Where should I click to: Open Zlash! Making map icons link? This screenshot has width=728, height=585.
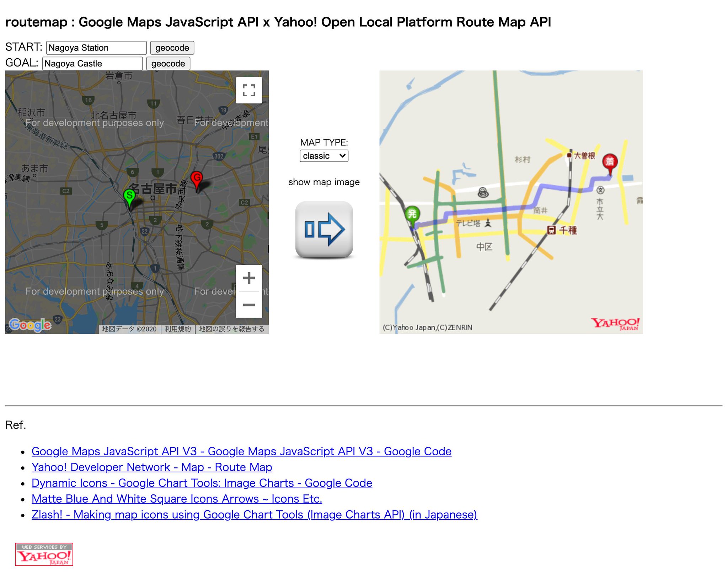coord(254,514)
